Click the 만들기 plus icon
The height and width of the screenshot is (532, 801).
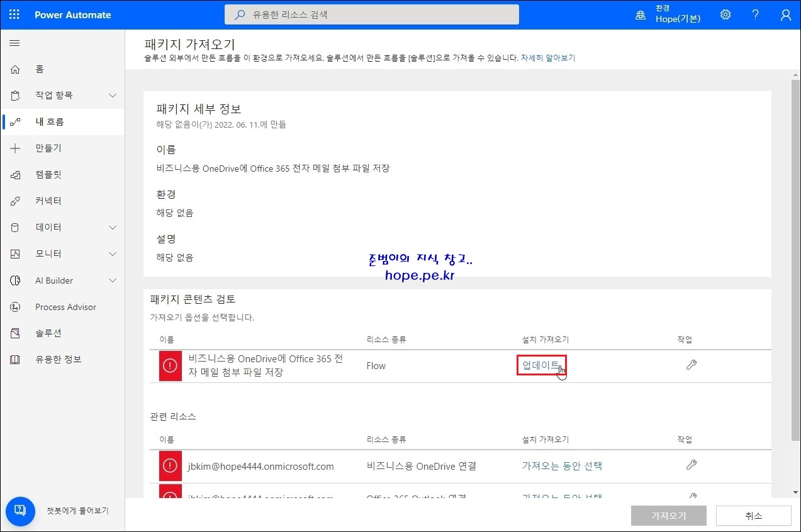[x=15, y=148]
